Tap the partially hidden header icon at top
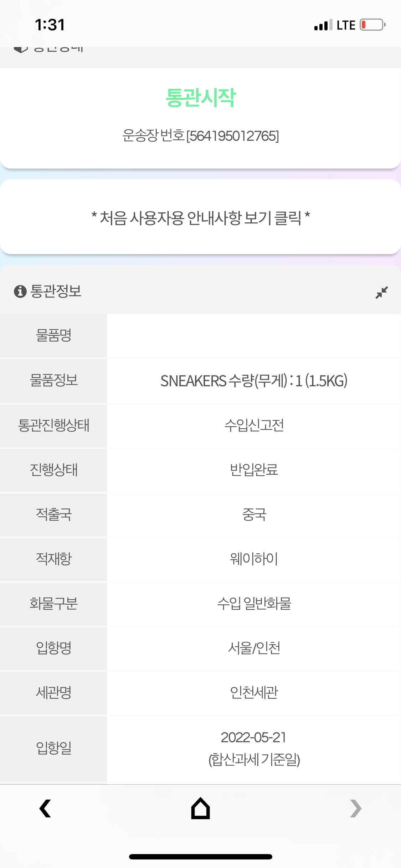401x868 pixels. point(21,49)
